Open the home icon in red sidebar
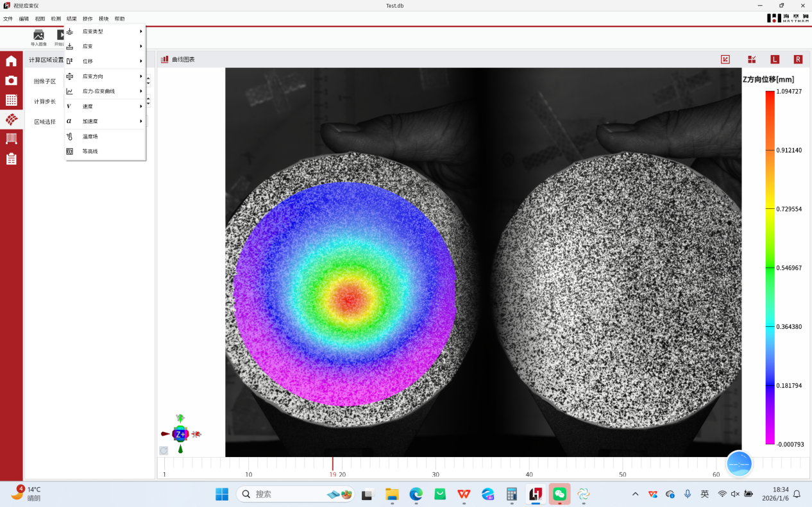Viewport: 812px width, 507px height. [11, 62]
